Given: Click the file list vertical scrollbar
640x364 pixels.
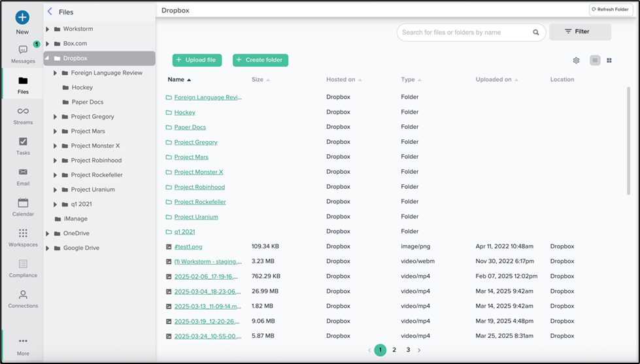Looking at the screenshot, I should pos(629,141).
